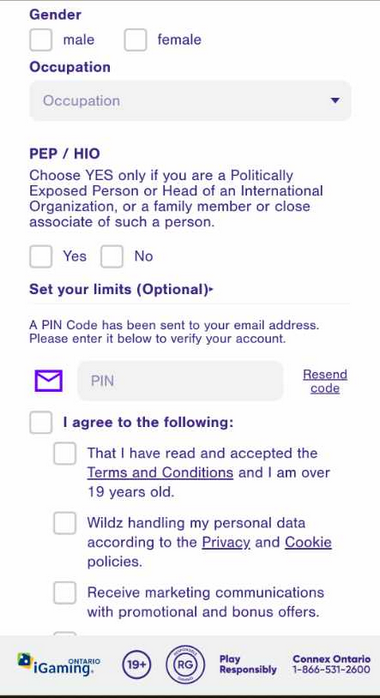Open the Terms and Conditions link
Viewport: 380px width, 698px height.
(x=160, y=472)
